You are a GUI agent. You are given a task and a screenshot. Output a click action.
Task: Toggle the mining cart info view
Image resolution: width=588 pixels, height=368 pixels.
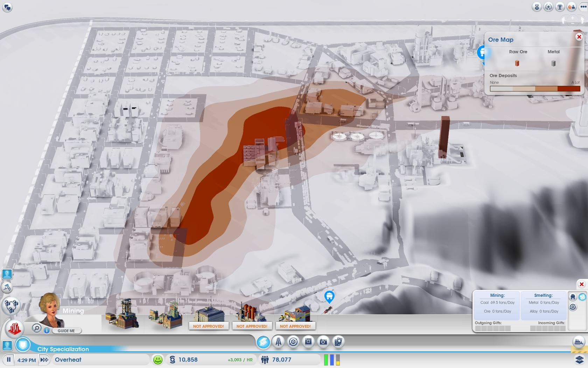573,297
